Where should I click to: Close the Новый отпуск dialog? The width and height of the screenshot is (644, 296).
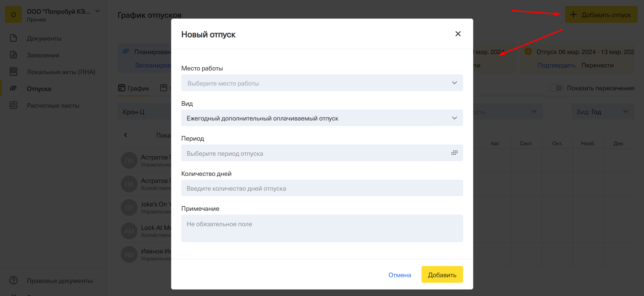[x=458, y=34]
